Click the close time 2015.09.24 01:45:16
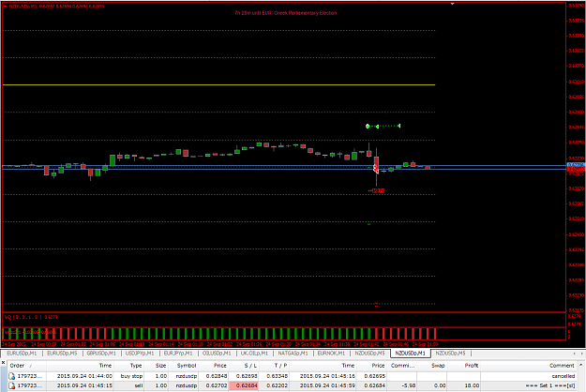 pyautogui.click(x=327, y=376)
